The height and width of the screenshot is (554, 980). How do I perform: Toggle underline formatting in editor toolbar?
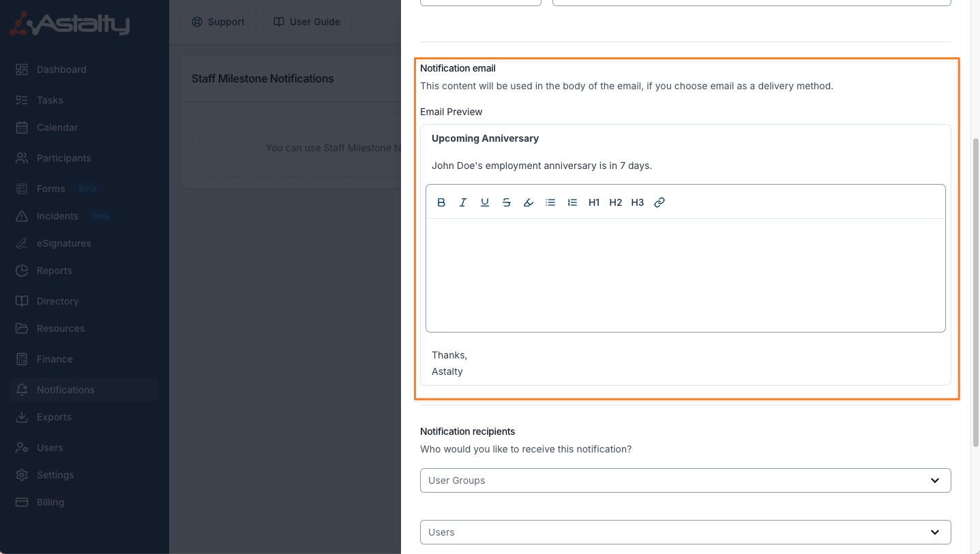click(x=485, y=202)
